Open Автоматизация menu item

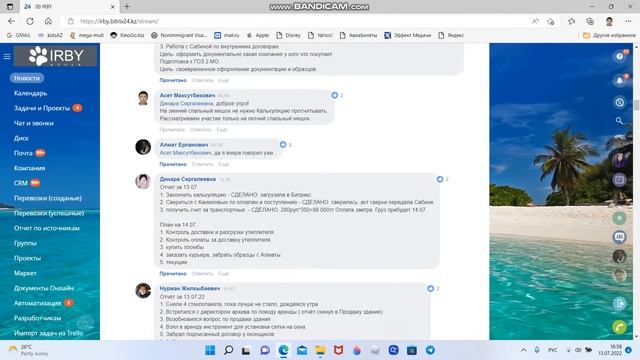[38, 303]
